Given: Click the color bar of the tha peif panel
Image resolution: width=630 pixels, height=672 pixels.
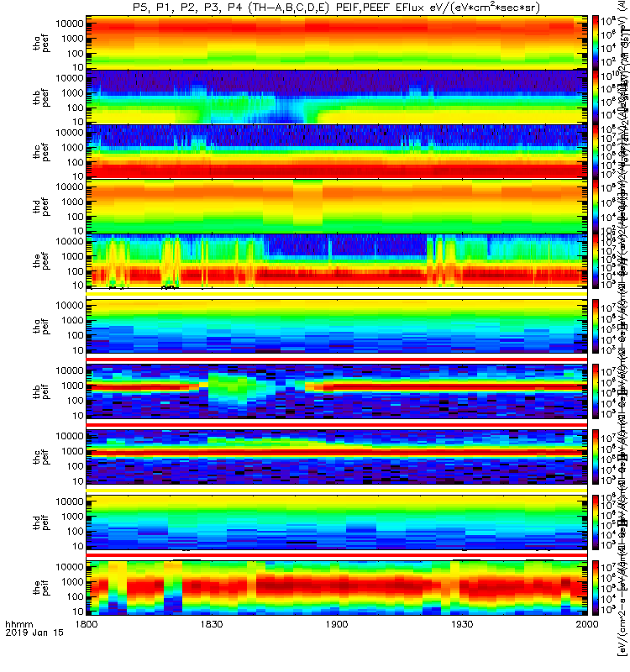Looking at the screenshot, I should (x=596, y=326).
